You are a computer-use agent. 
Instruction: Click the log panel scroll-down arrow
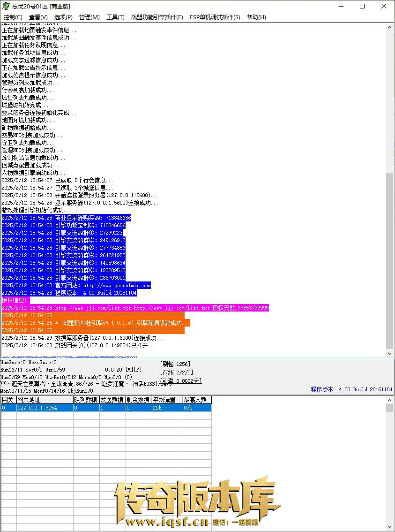pyautogui.click(x=390, y=354)
